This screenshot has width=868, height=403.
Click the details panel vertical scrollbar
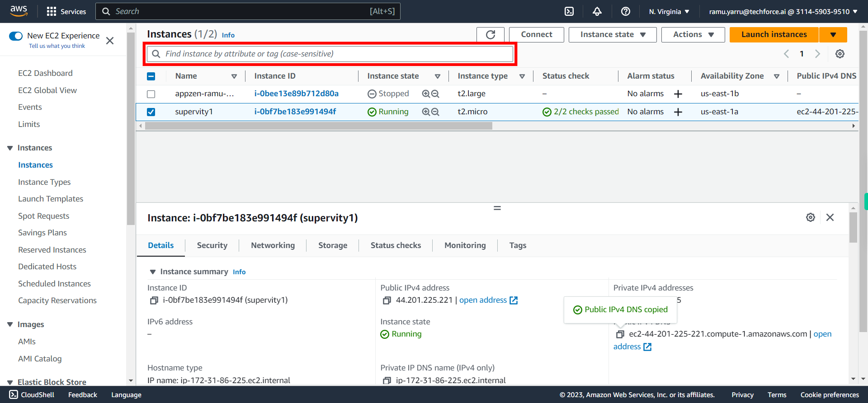[853, 228]
